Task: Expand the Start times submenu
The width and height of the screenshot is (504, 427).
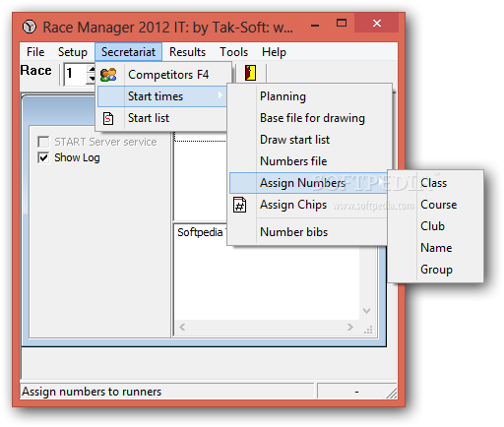Action: [x=162, y=96]
